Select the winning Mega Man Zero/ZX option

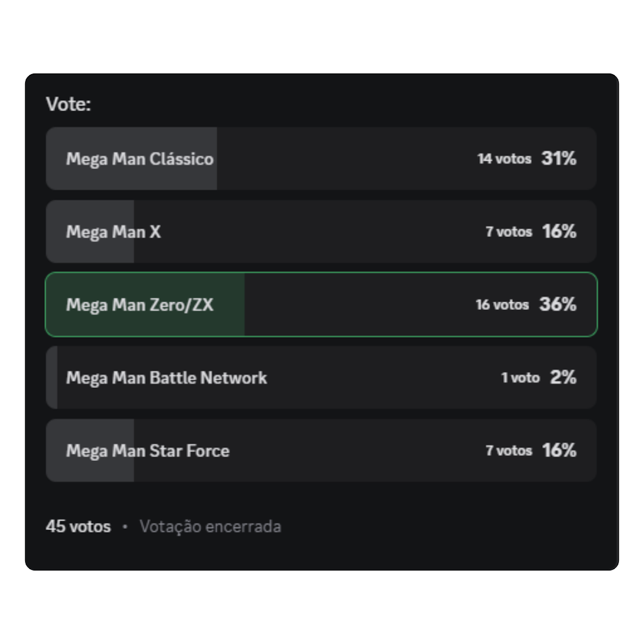coord(321,304)
